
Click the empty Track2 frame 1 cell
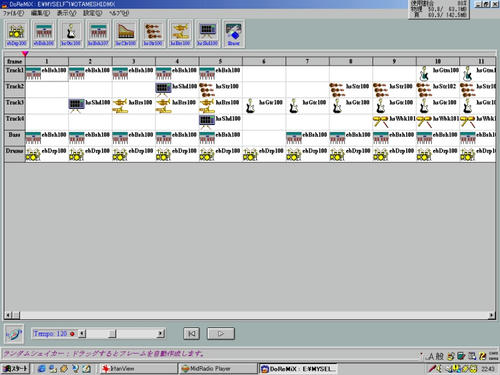tap(47, 90)
